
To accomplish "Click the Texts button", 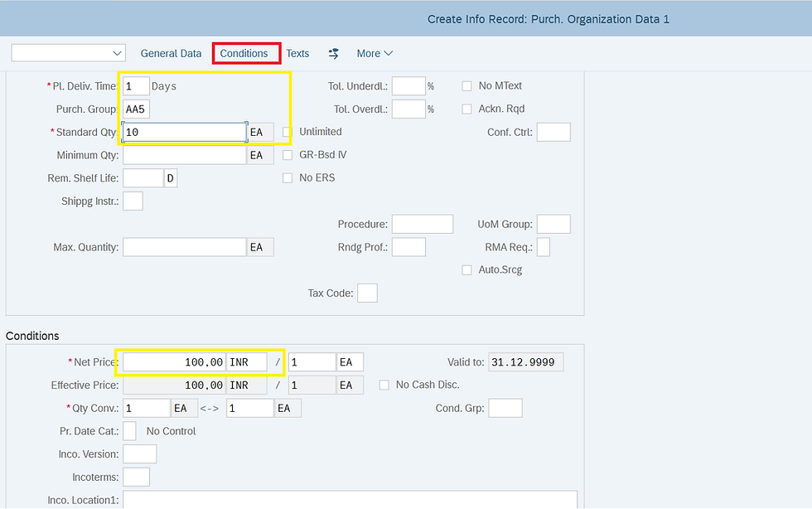I will point(297,53).
